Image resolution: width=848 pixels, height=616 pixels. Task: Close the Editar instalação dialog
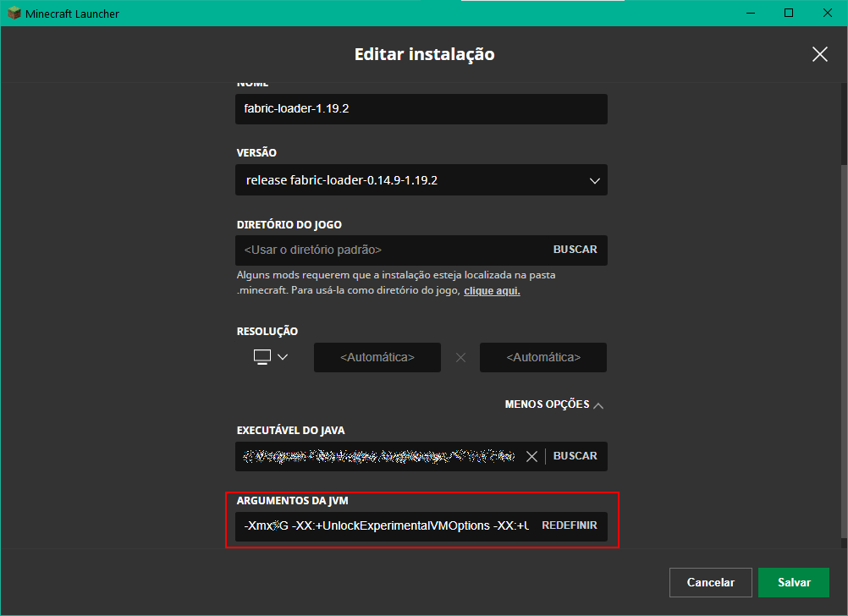[819, 54]
